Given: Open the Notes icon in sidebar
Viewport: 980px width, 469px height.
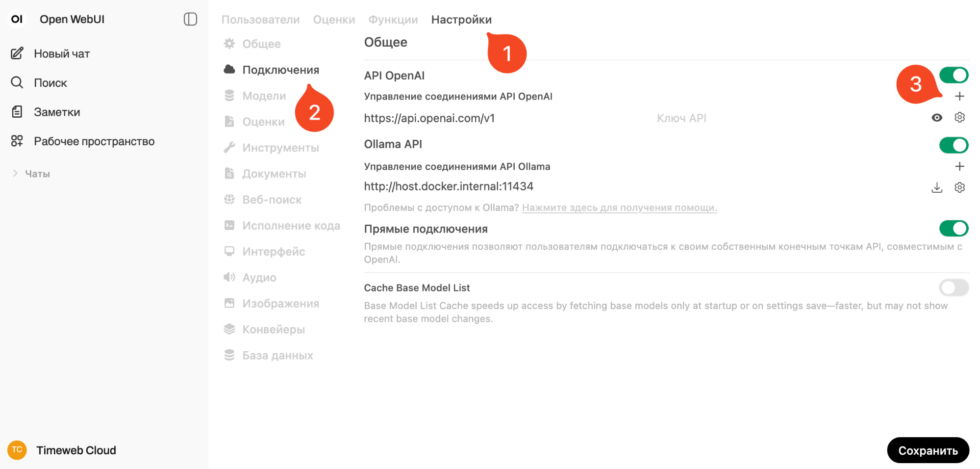Looking at the screenshot, I should pos(17,112).
